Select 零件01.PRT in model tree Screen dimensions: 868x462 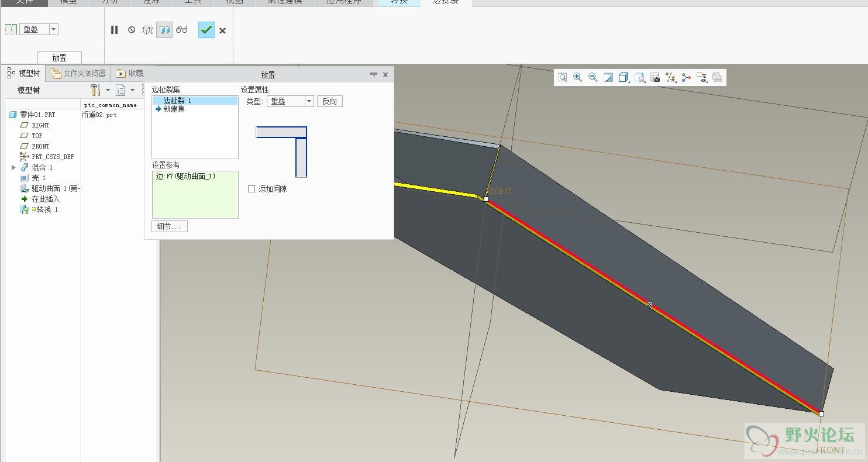click(x=32, y=115)
